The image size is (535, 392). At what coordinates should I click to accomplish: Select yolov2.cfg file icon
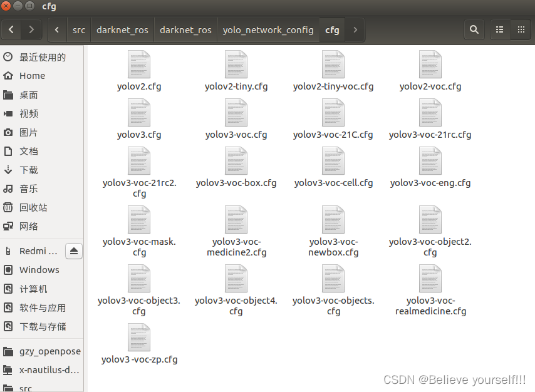(139, 64)
